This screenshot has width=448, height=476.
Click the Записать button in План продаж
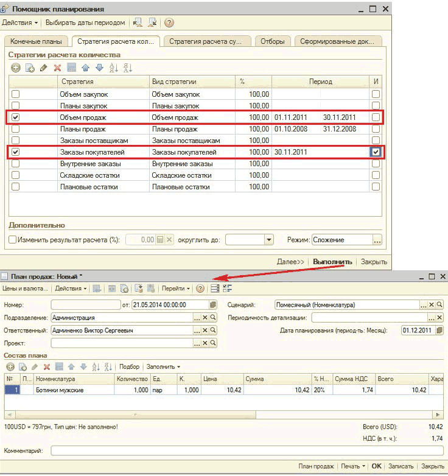tap(400, 466)
